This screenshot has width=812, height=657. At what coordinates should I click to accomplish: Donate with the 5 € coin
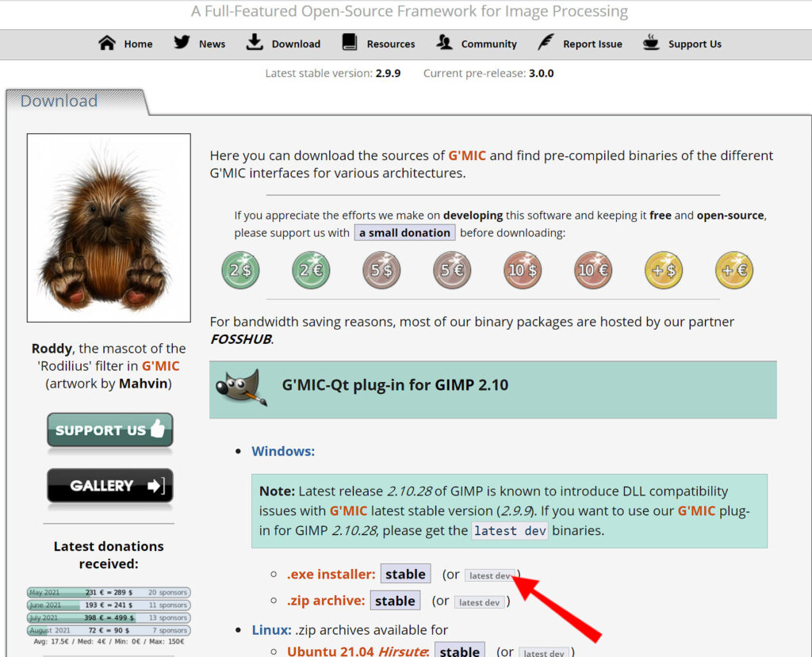pos(452,270)
